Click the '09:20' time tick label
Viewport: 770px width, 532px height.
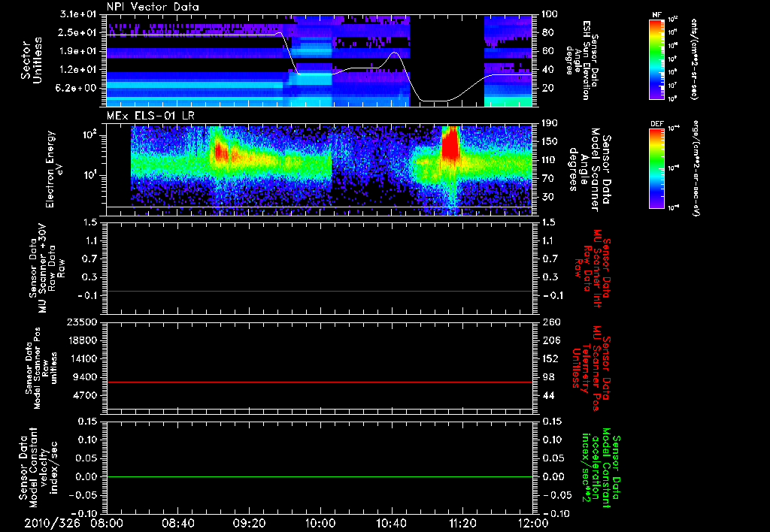pyautogui.click(x=249, y=524)
